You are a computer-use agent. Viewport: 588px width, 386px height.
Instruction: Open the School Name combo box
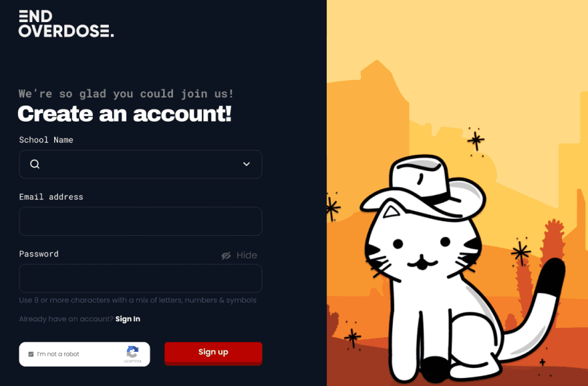coord(140,164)
